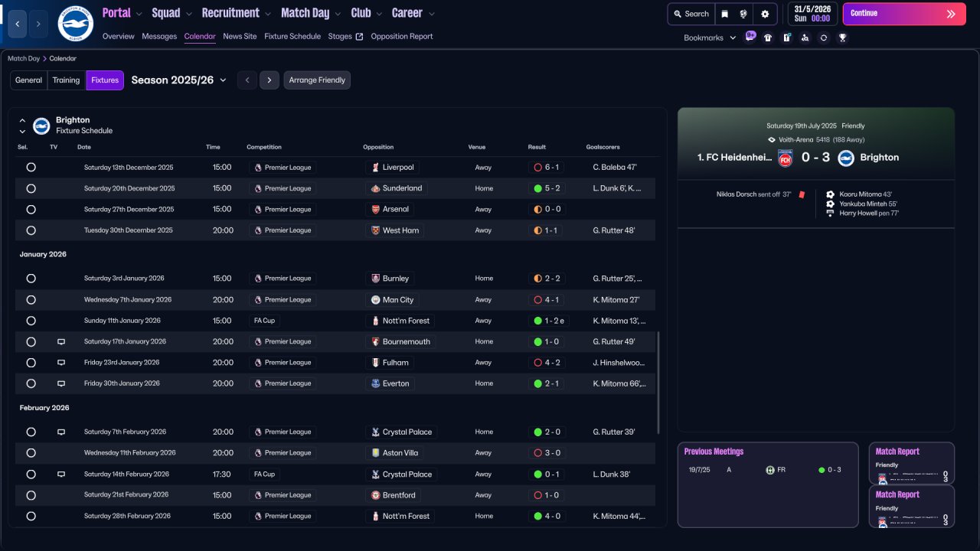Click the fixtures list vertical scrollbar
Image resolution: width=980 pixels, height=551 pixels.
click(x=658, y=383)
